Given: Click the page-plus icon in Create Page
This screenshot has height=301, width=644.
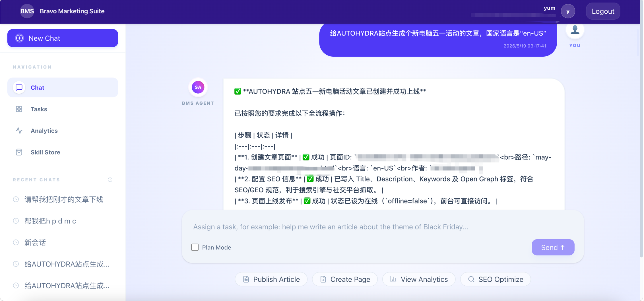Looking at the screenshot, I should 323,279.
